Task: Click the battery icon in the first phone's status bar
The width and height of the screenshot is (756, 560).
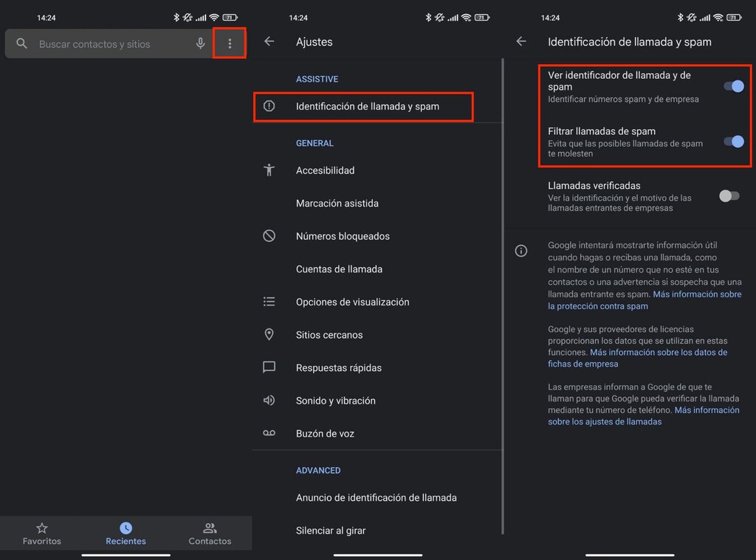Action: coord(230,18)
